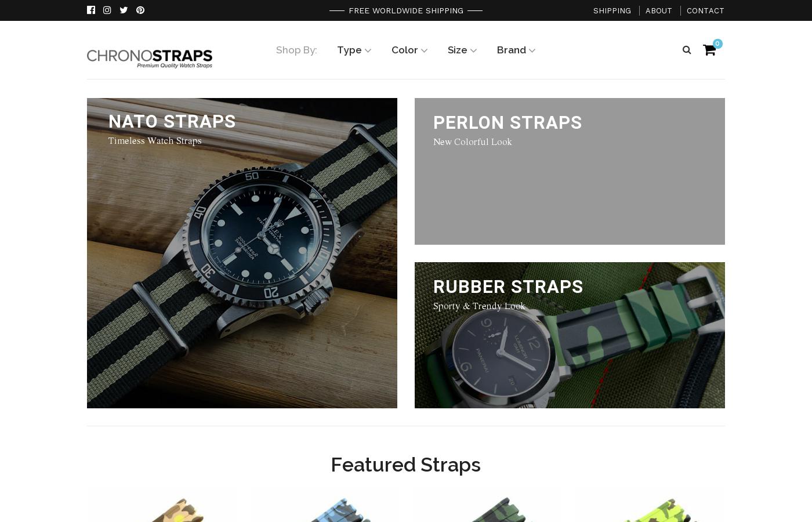Expand the Type dropdown menu

coord(354,50)
